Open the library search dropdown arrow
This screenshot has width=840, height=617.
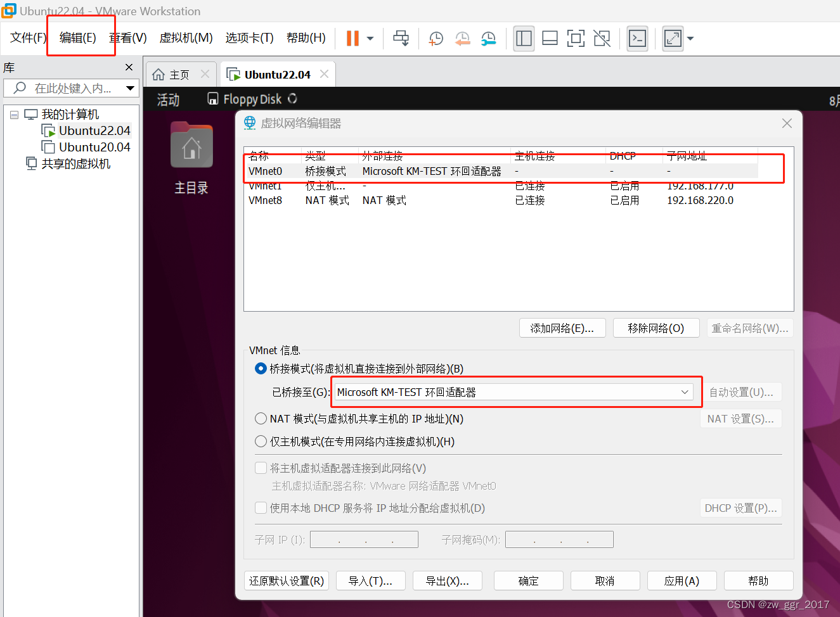[x=130, y=88]
